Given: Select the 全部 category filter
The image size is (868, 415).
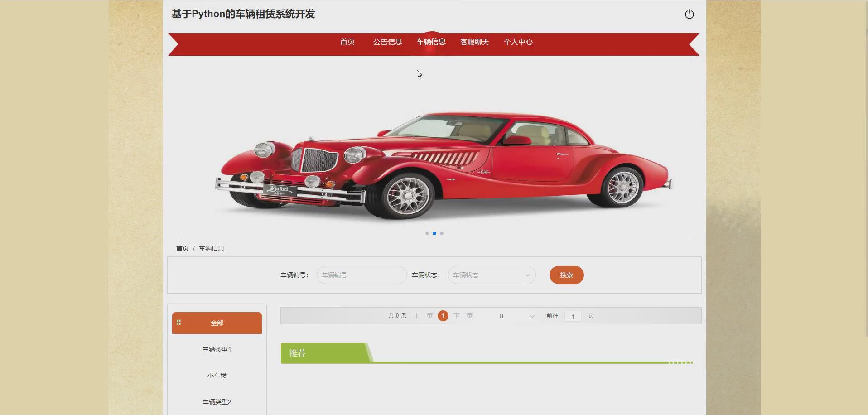Looking at the screenshot, I should click(x=217, y=323).
